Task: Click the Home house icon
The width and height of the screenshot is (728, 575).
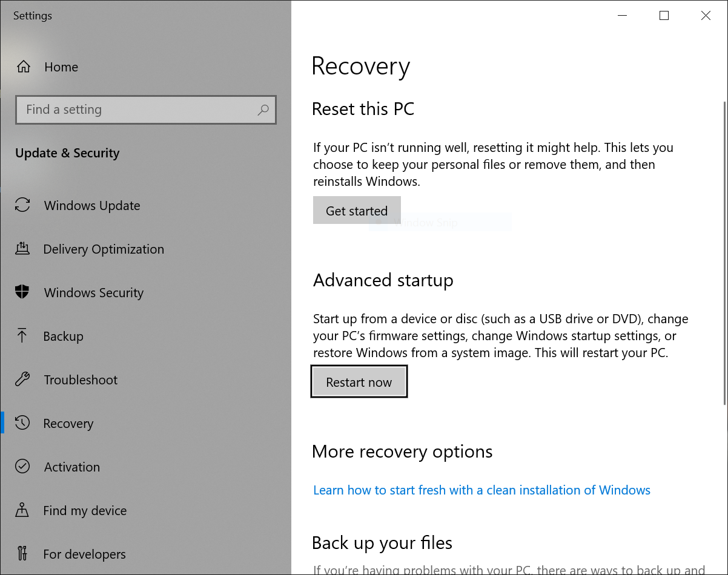Action: point(23,67)
